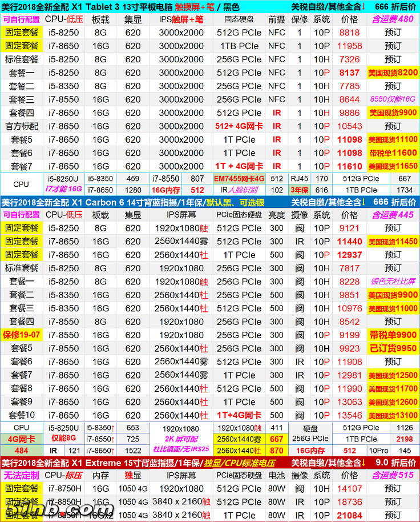The image size is (420, 522).
Task: Select the 保修19-07 row label
Action: 22,335
